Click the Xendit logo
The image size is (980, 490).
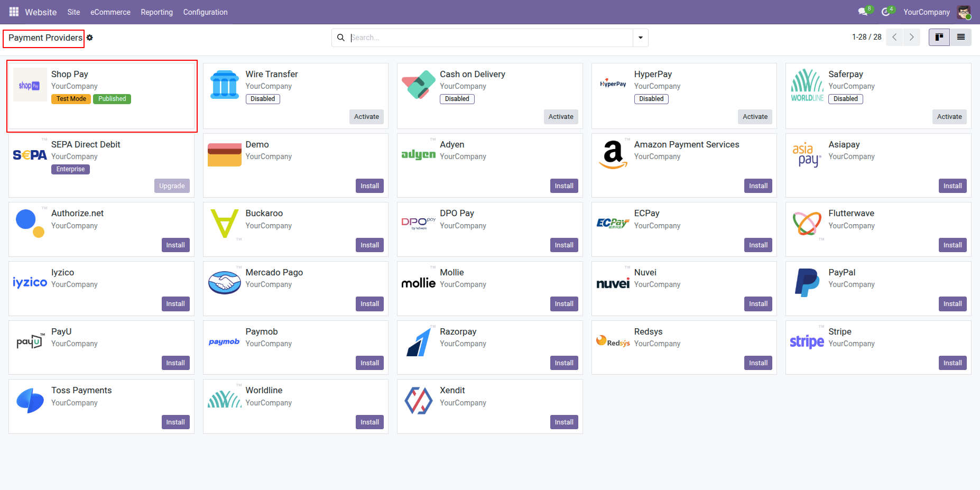pyautogui.click(x=419, y=401)
